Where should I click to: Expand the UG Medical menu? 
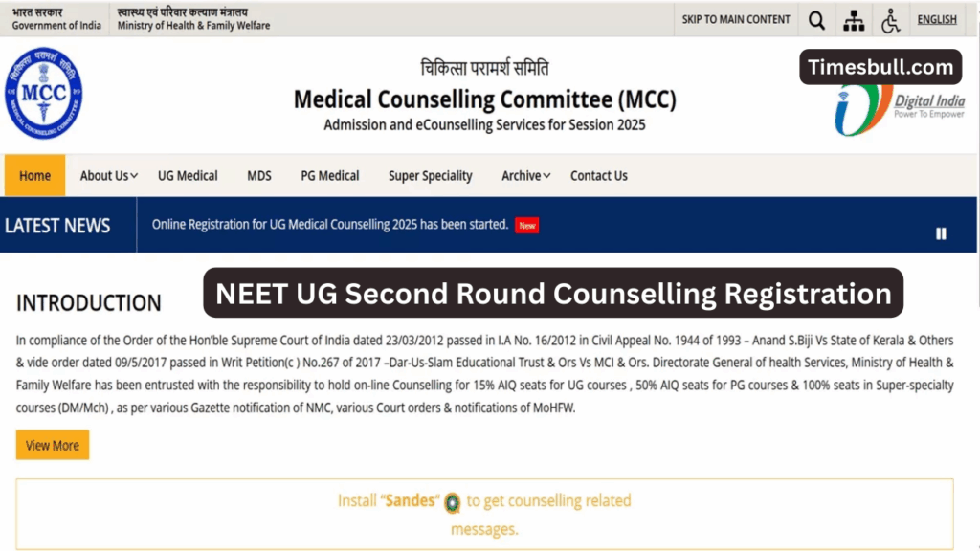coord(188,176)
